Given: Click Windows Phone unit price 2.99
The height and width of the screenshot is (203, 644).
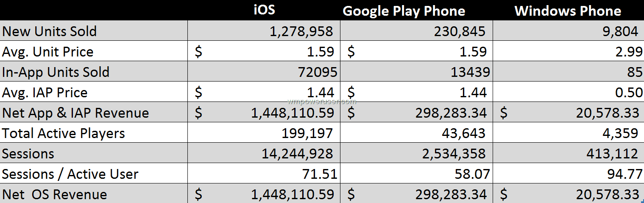Looking at the screenshot, I should point(568,51).
